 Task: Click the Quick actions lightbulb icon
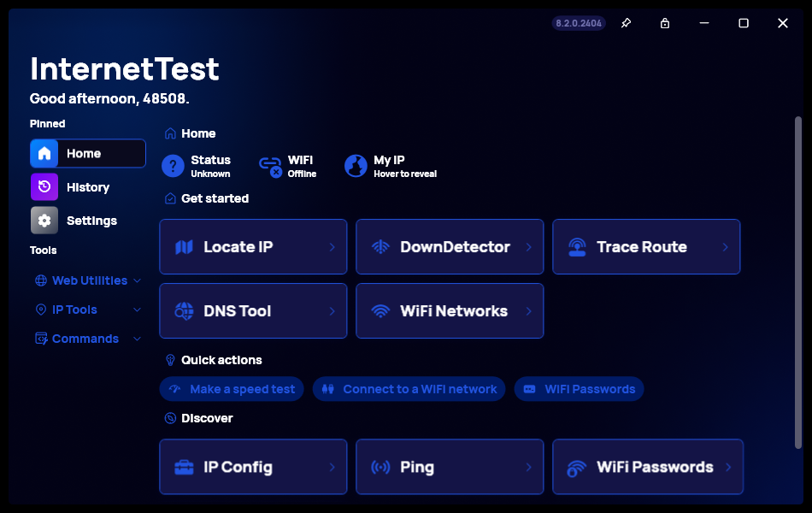pyautogui.click(x=170, y=360)
